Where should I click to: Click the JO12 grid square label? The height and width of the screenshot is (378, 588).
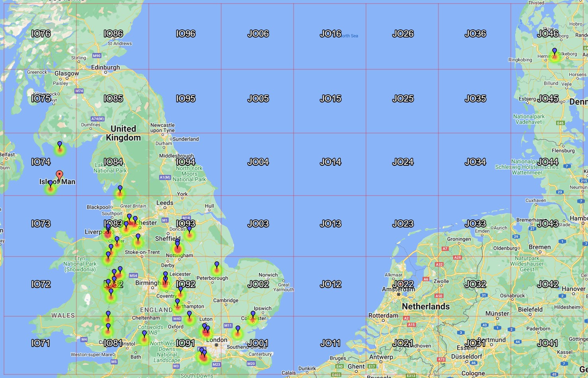click(331, 284)
